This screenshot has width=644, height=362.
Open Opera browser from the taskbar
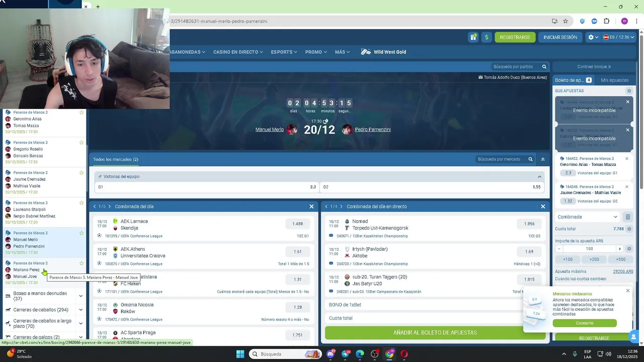pyautogui.click(x=404, y=354)
